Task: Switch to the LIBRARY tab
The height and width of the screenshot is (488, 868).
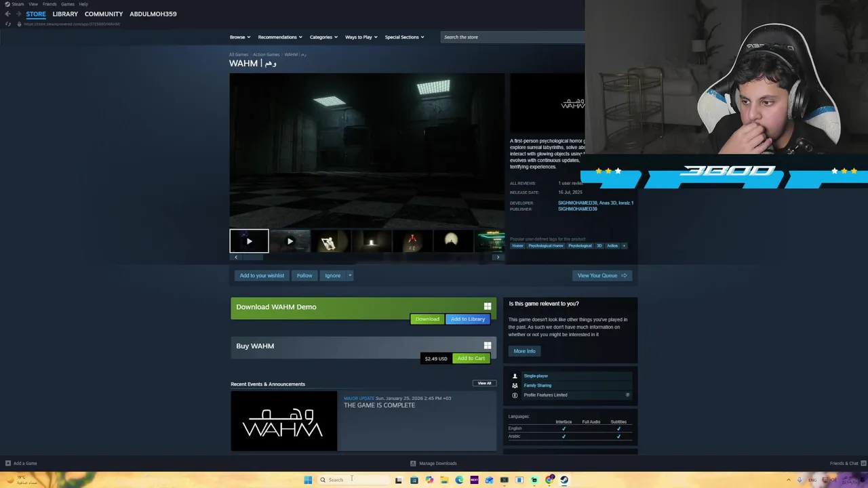Action: pyautogui.click(x=65, y=14)
